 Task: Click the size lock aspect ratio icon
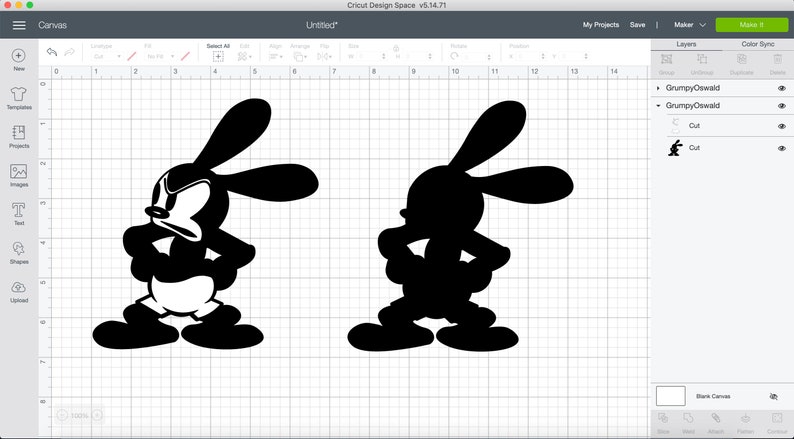click(x=396, y=48)
